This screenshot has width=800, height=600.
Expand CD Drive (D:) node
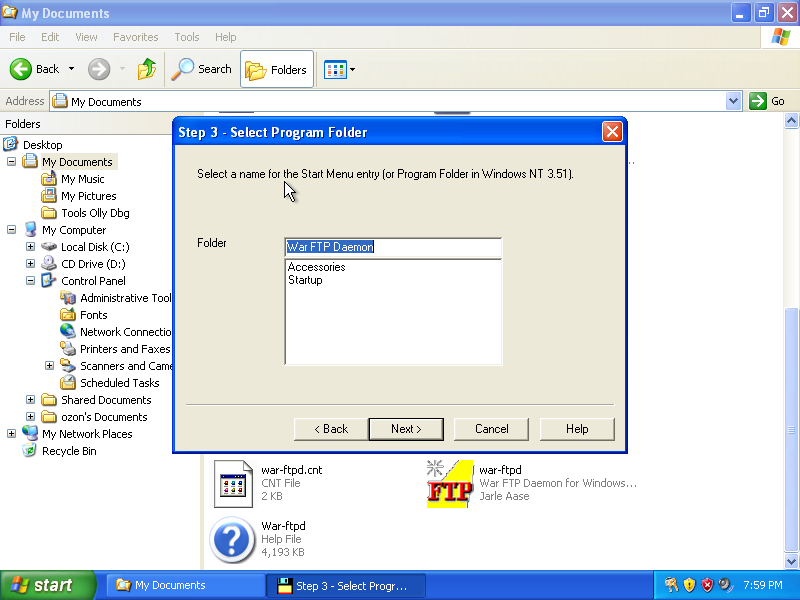click(31, 264)
